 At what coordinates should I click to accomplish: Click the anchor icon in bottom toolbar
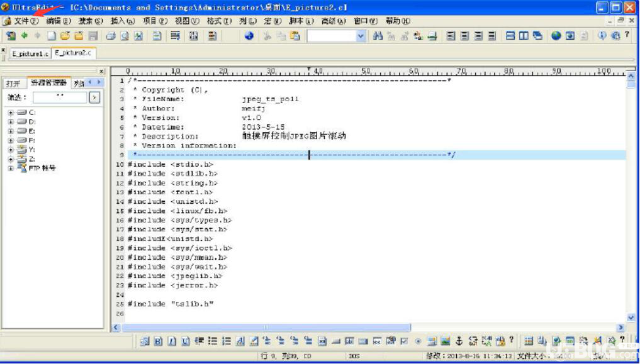tap(459, 340)
